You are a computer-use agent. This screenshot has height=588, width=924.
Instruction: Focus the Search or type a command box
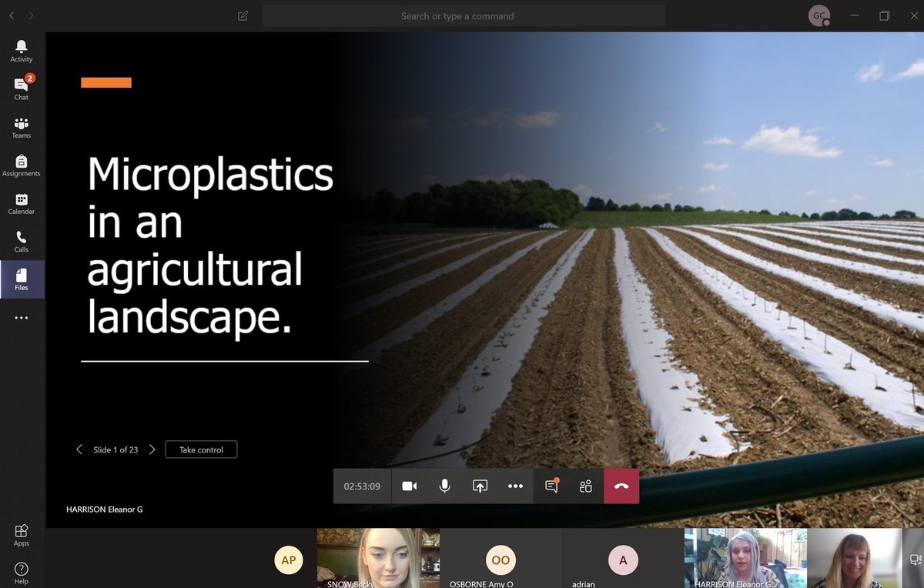point(464,15)
